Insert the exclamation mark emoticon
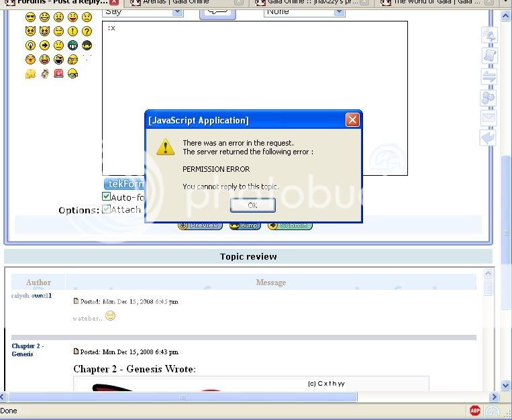The height and width of the screenshot is (420, 512). point(72,32)
